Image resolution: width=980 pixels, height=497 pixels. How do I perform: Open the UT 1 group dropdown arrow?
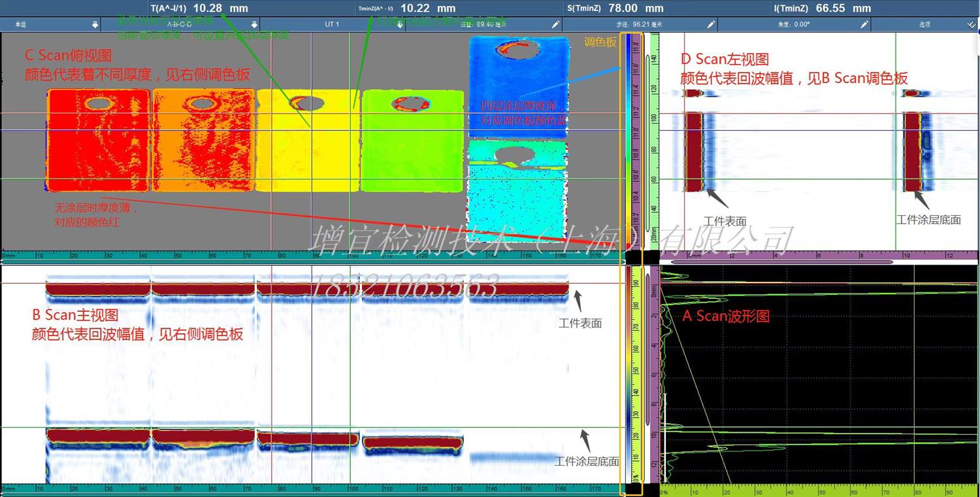pos(399,24)
